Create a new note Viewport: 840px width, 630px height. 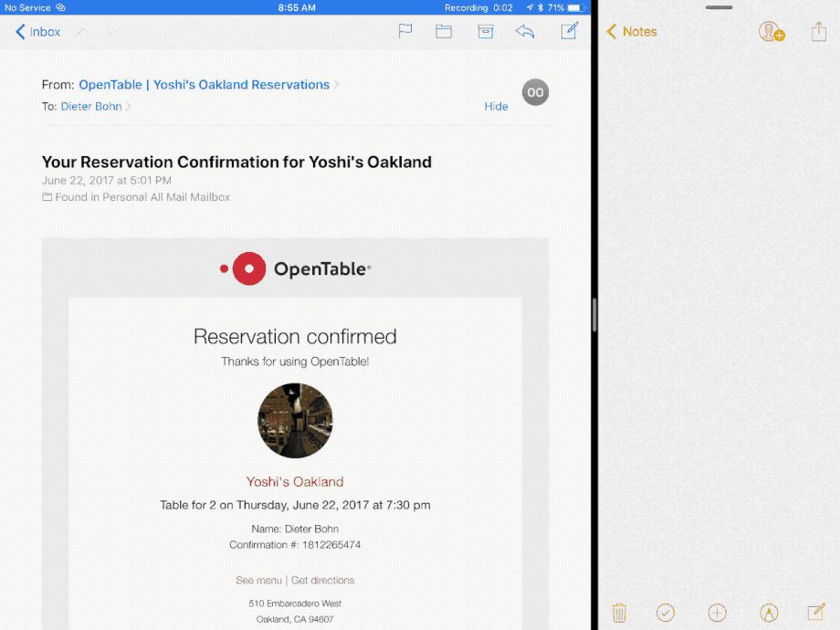click(816, 612)
